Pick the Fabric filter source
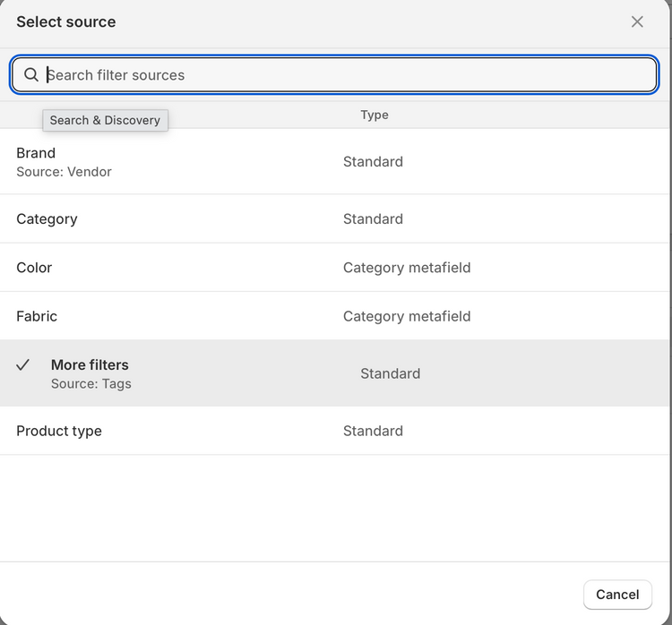 (334, 316)
